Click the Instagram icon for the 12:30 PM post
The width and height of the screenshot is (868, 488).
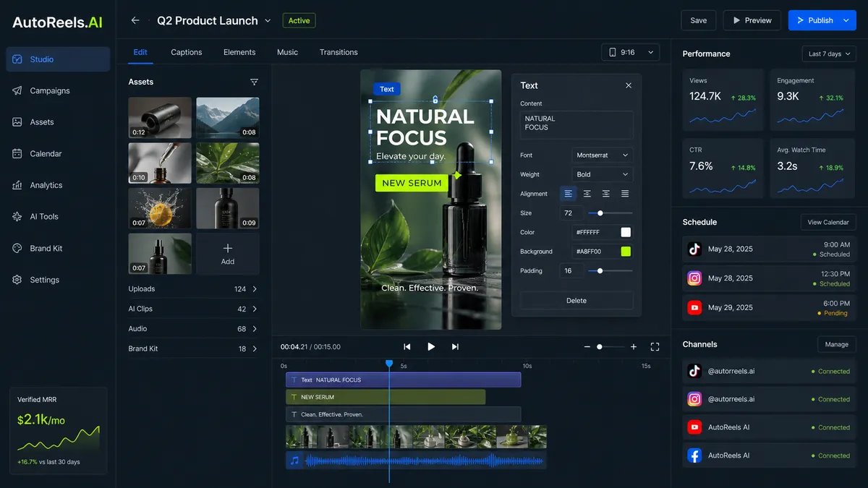click(x=694, y=278)
